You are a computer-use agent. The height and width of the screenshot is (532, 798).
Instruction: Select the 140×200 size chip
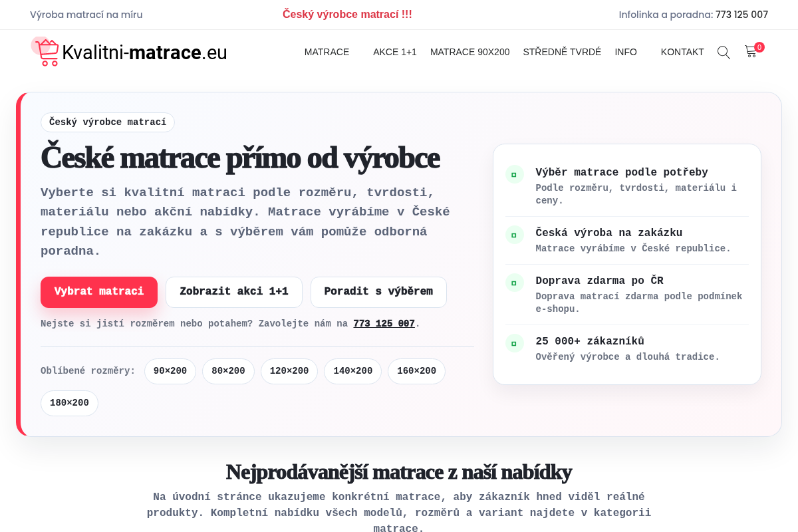353,371
